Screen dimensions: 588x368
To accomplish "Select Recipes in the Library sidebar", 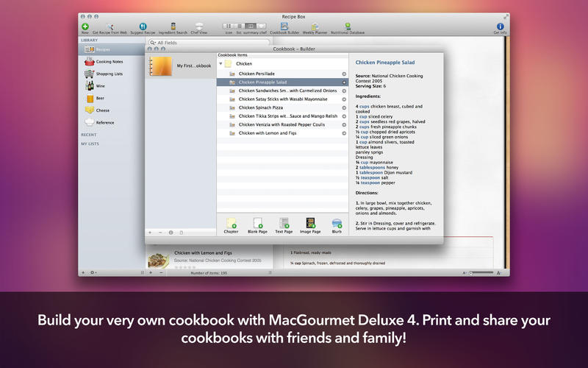I will click(x=112, y=49).
